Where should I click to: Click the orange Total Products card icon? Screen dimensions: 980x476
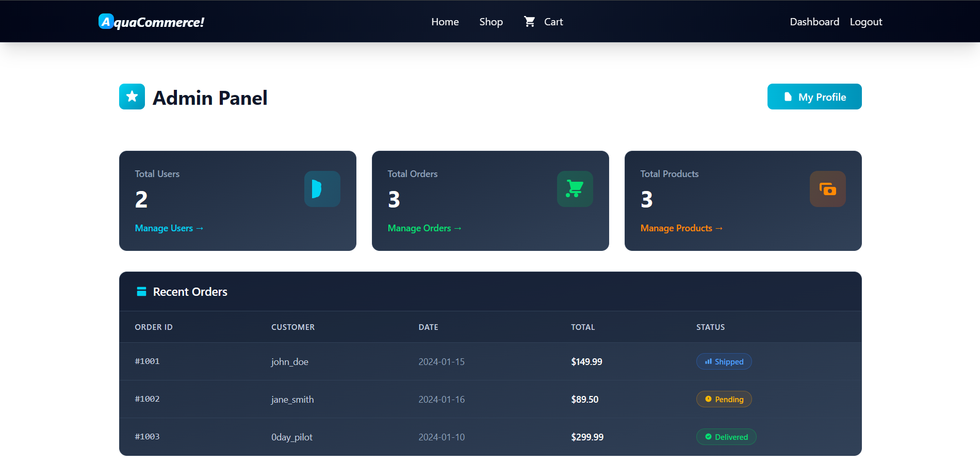[x=828, y=189]
